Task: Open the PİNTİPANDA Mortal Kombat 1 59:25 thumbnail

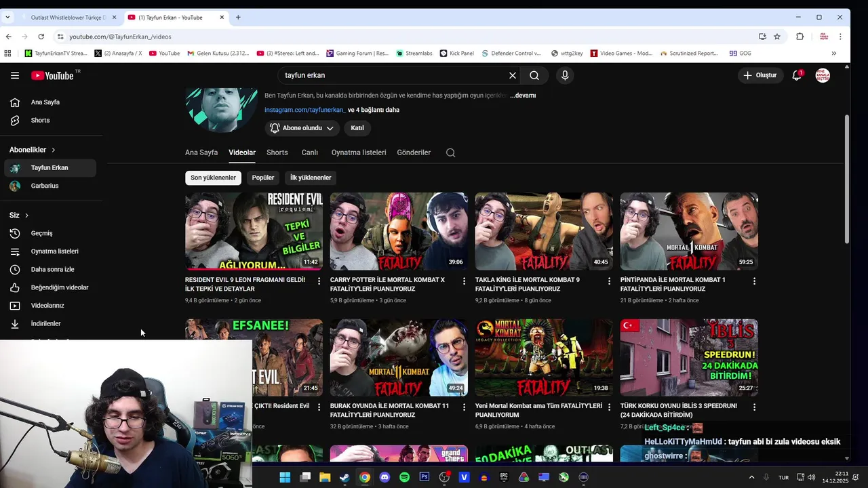Action: click(689, 231)
